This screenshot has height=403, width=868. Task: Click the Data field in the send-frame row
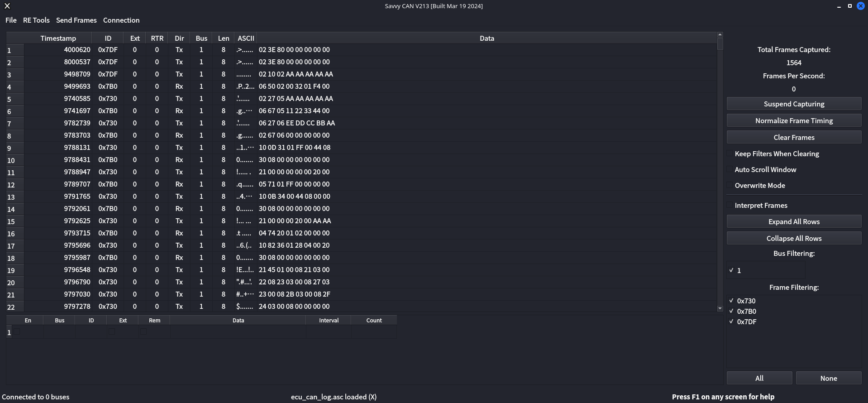(x=238, y=332)
